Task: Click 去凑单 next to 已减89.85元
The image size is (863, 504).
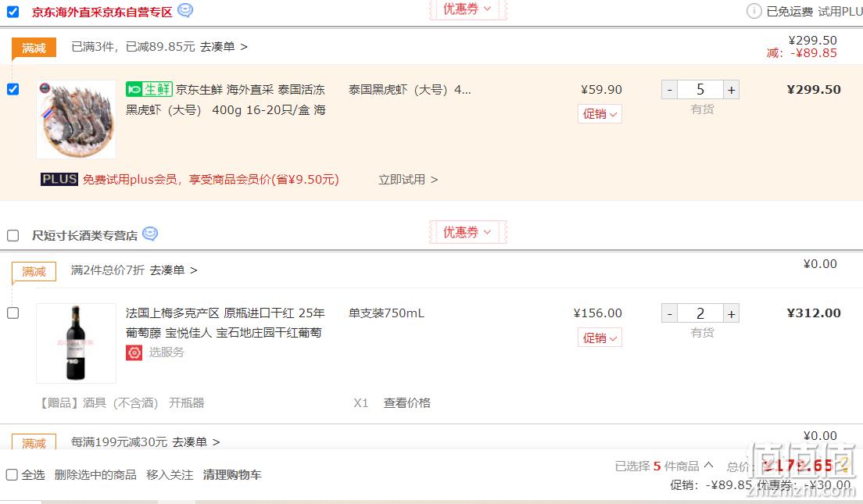Action: tap(224, 47)
